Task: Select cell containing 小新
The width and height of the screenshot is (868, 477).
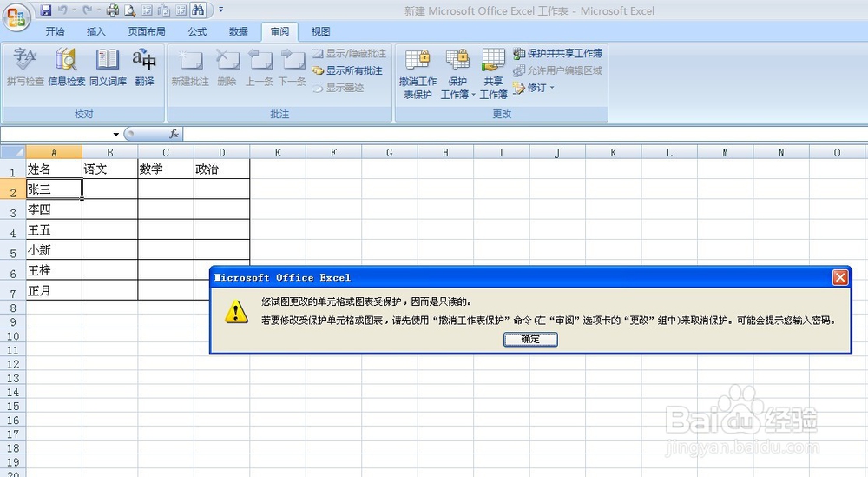Action: 54,250
